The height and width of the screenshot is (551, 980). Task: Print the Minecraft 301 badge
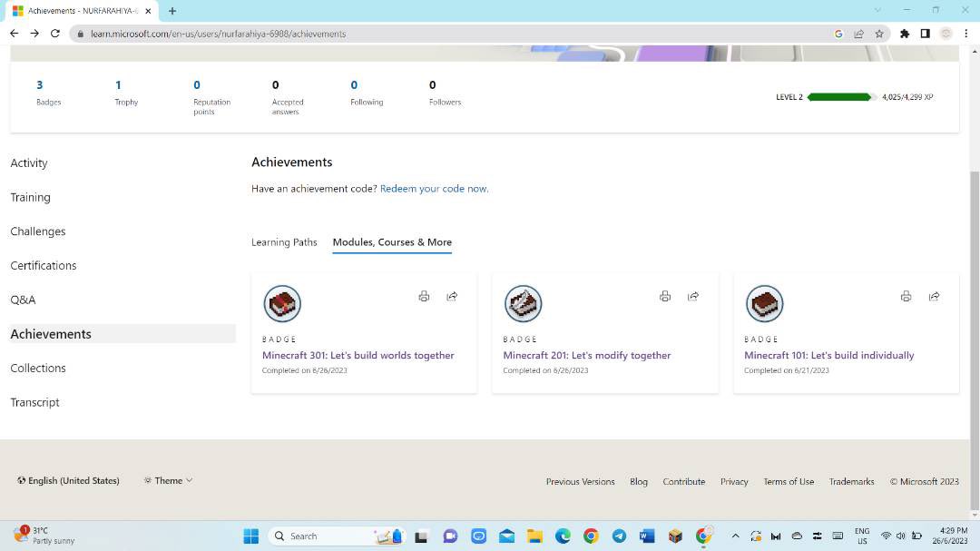click(x=424, y=296)
